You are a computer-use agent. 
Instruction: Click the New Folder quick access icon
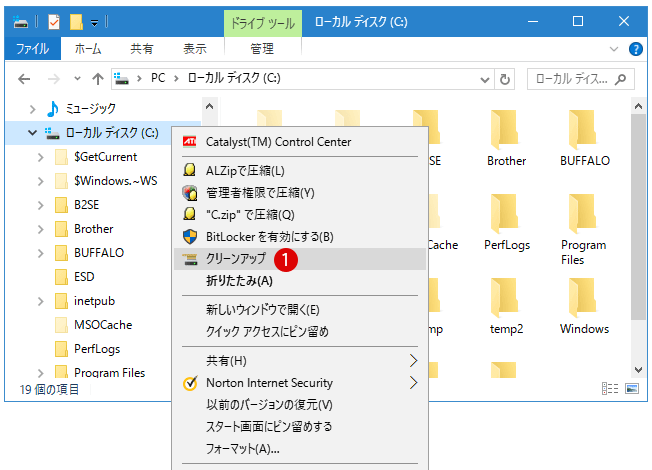click(x=76, y=22)
